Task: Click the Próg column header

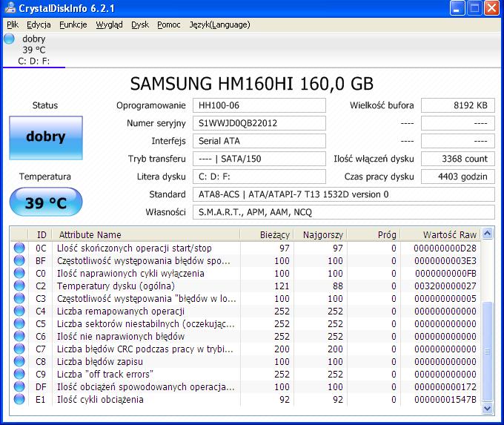Action: [374, 235]
